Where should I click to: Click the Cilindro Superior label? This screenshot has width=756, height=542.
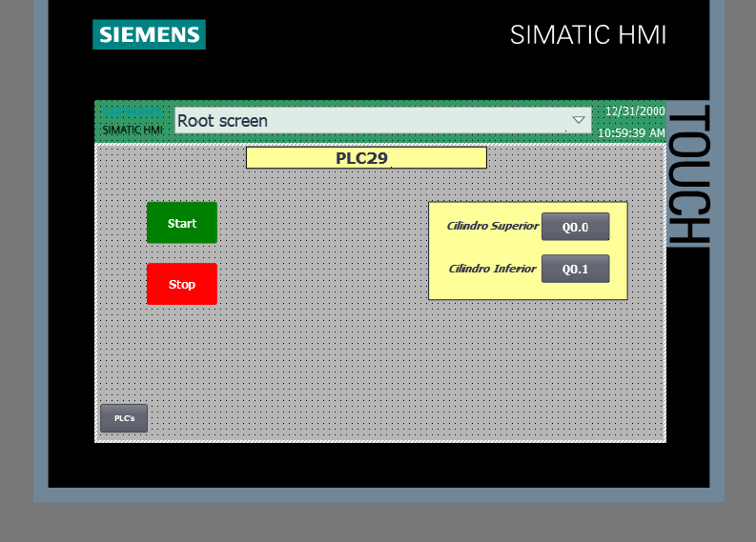[x=492, y=226]
